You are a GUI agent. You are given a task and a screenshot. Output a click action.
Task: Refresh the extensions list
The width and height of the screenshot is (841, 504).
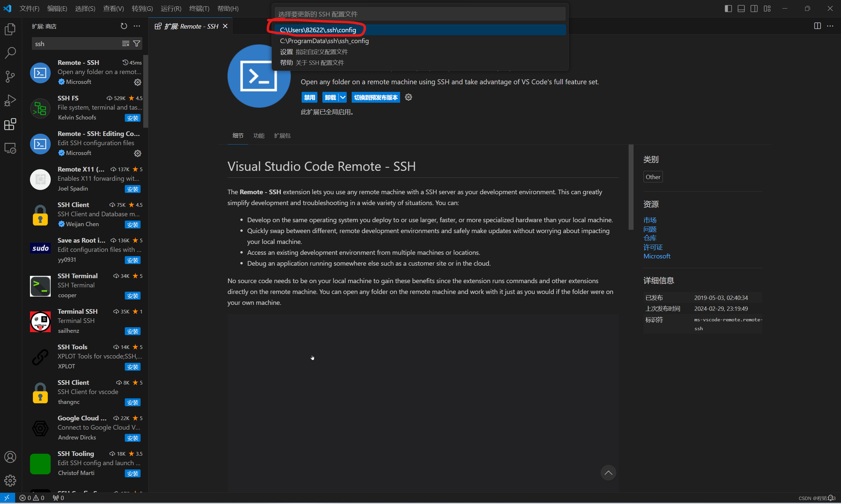[x=123, y=26]
